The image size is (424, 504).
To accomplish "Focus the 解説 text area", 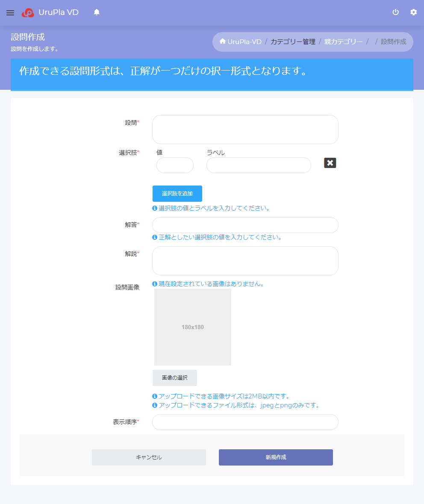I will click(245, 261).
